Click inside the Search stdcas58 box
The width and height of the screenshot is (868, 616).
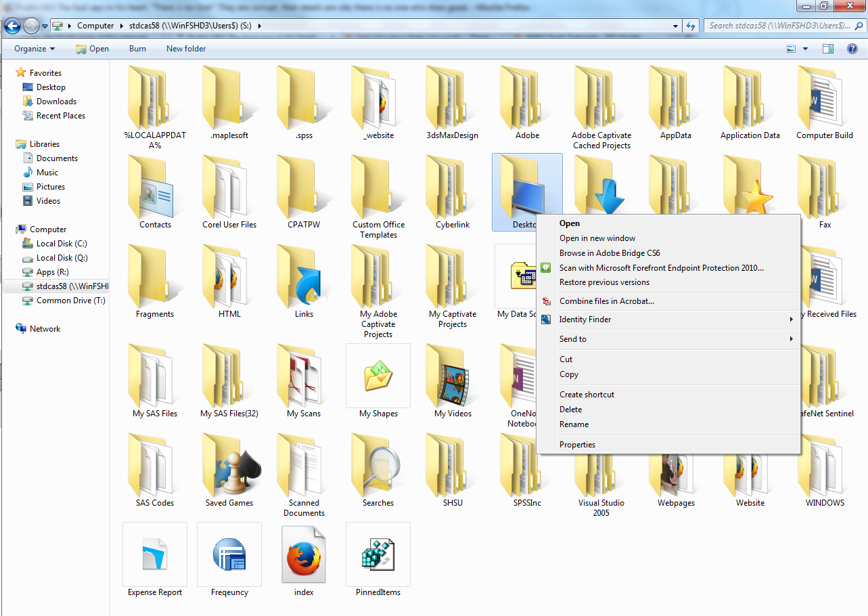(x=778, y=26)
